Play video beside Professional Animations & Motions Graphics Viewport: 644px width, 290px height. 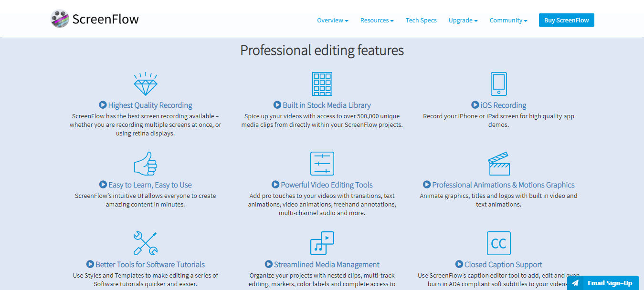(x=427, y=185)
